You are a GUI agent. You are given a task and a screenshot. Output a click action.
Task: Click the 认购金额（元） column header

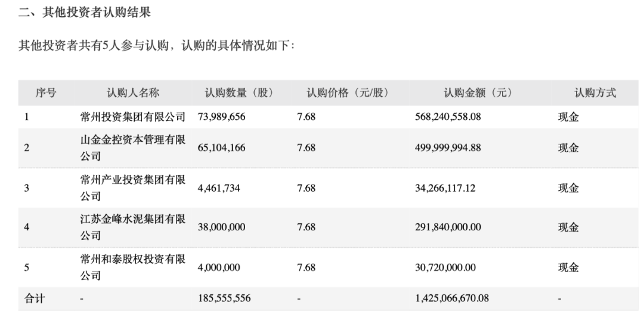pyautogui.click(x=478, y=93)
